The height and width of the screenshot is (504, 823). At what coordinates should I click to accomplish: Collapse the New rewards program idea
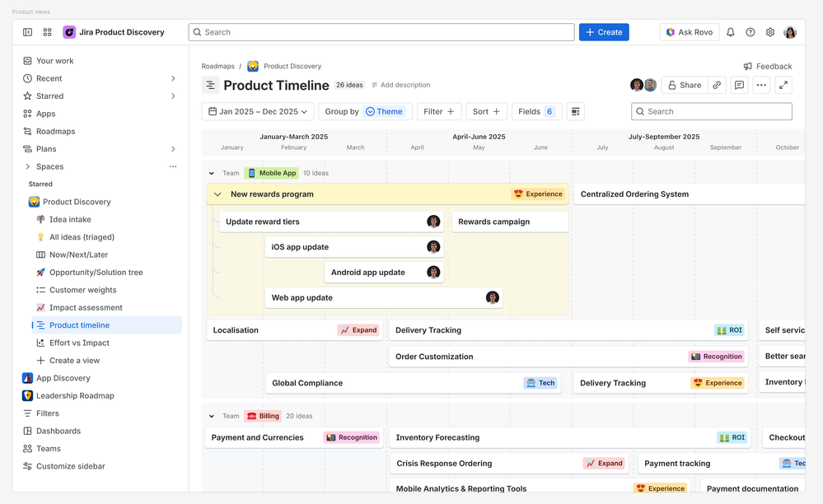point(217,194)
